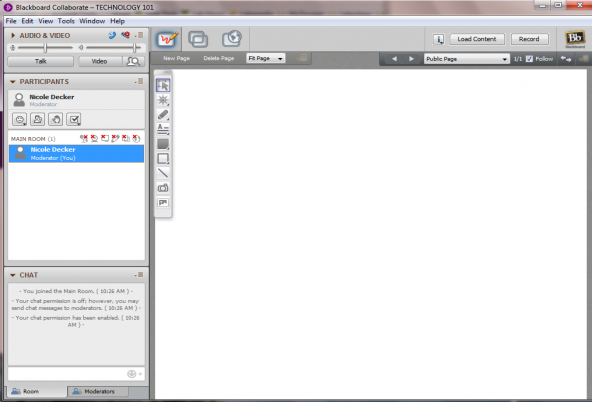The image size is (592, 402).
Task: Open the Public Page dropdown
Action: tap(466, 59)
